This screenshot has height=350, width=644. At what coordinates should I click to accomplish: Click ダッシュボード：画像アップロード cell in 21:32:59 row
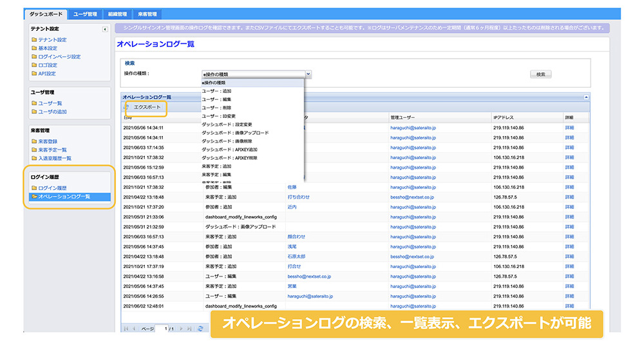(241, 227)
